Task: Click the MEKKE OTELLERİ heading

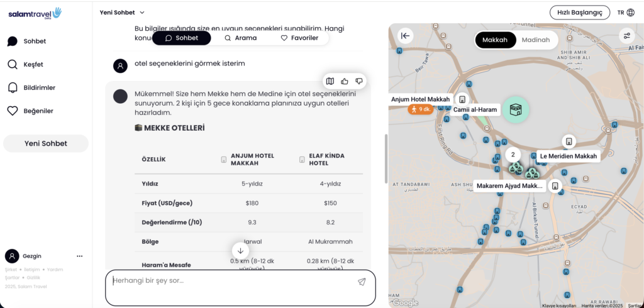Action: point(170,128)
